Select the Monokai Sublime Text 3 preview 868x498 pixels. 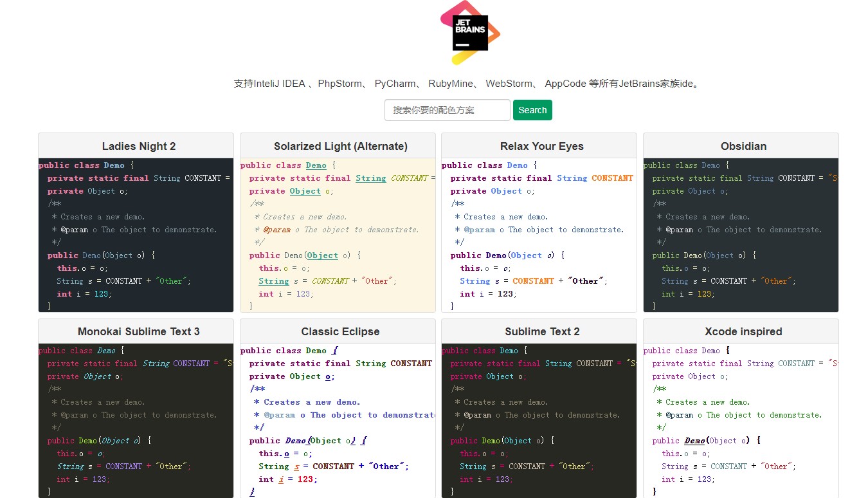point(136,420)
